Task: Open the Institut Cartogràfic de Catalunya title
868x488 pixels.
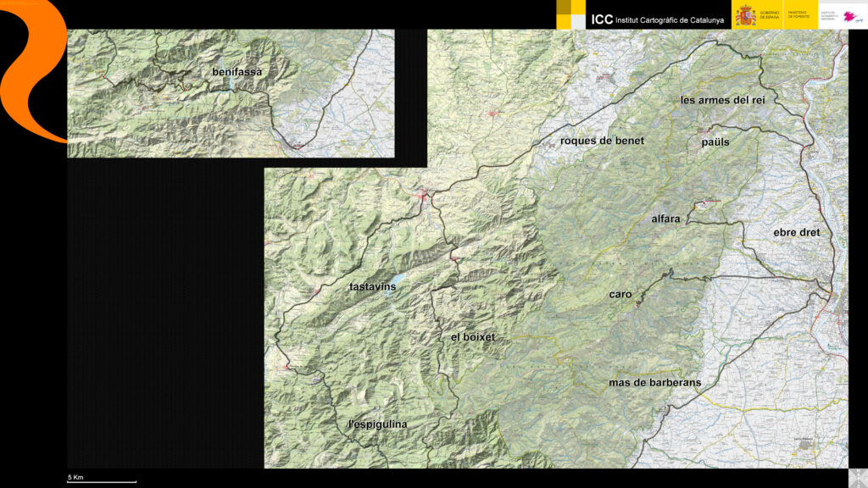Action: 658,19
